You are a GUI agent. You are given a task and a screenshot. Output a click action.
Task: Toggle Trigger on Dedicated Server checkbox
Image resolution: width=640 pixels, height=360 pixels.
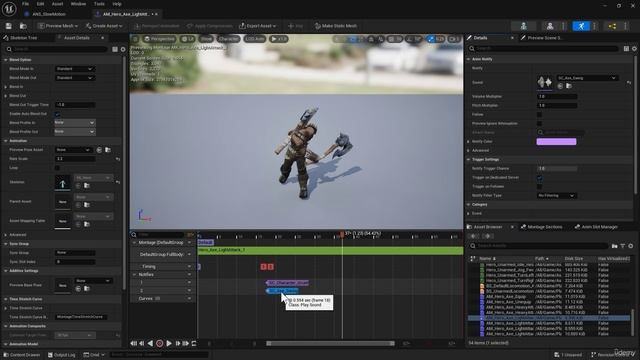coord(539,178)
